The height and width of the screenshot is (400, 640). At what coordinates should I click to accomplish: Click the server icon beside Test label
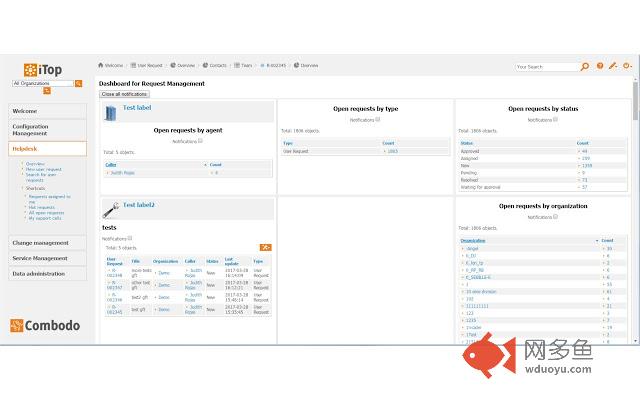pos(111,112)
